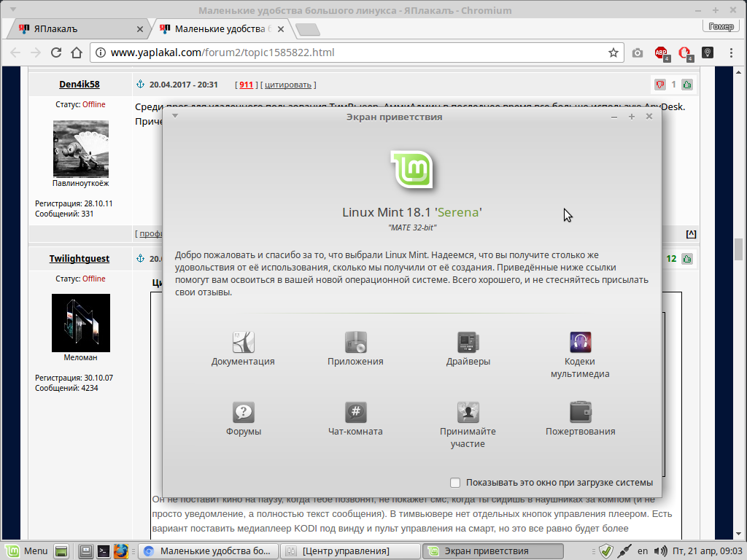Open Chromium three-dot menu
747x560 pixels.
tap(731, 52)
